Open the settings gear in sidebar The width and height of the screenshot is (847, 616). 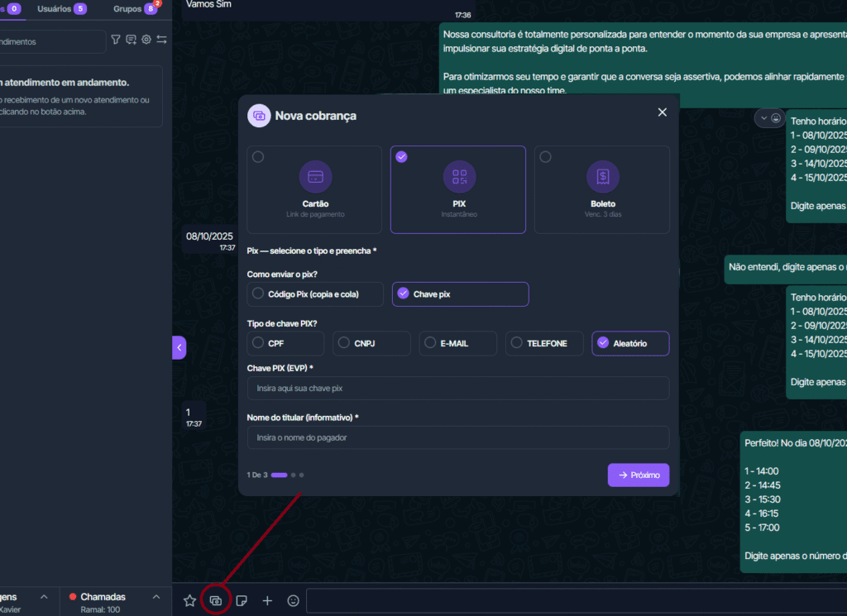click(x=146, y=40)
